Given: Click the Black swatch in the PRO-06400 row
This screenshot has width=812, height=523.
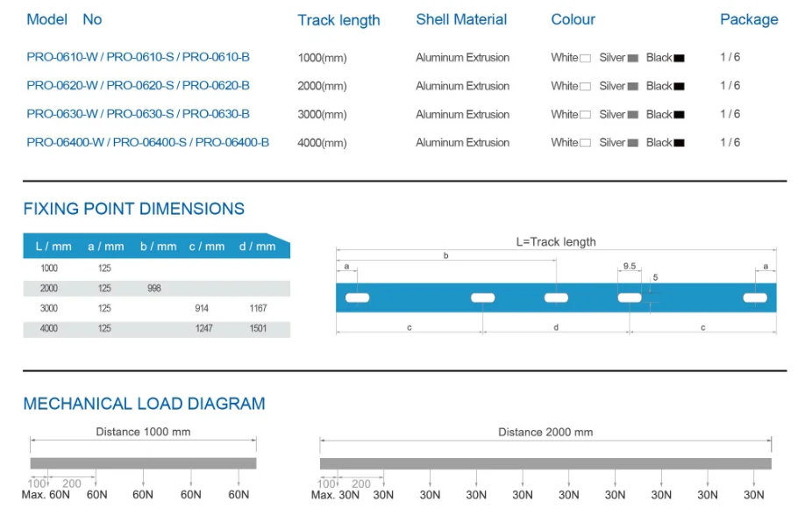Looking at the screenshot, I should [x=679, y=143].
